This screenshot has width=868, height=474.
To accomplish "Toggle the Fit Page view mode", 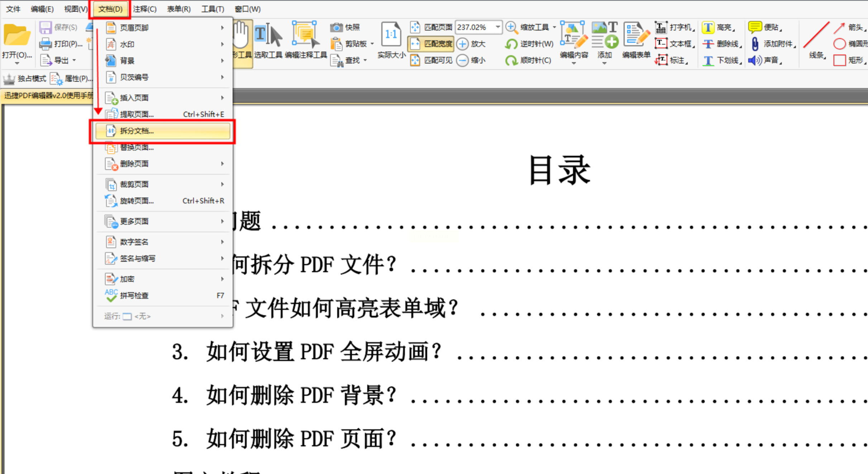I will pos(431,27).
